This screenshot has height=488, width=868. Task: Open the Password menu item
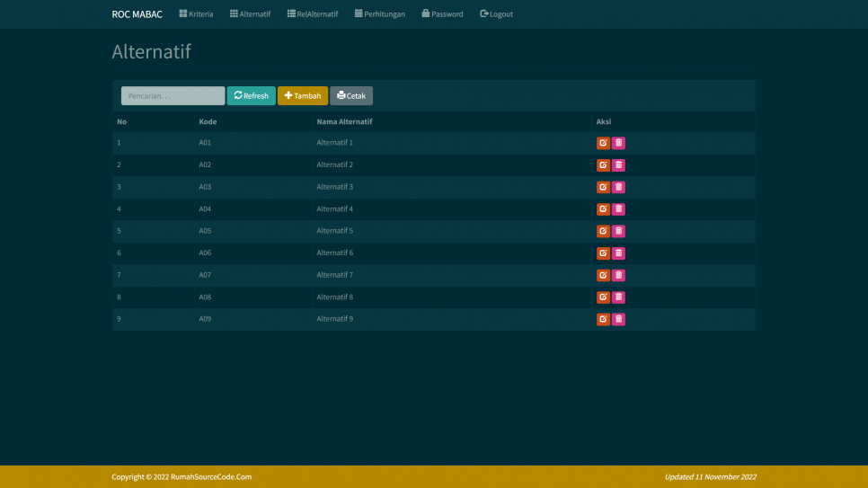pyautogui.click(x=442, y=13)
